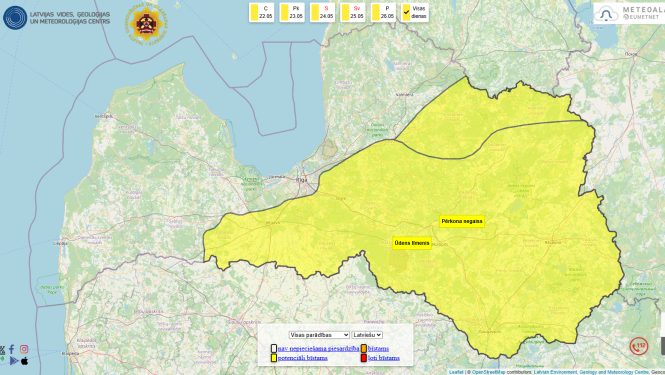Open the Facebook social link icon

click(x=11, y=349)
